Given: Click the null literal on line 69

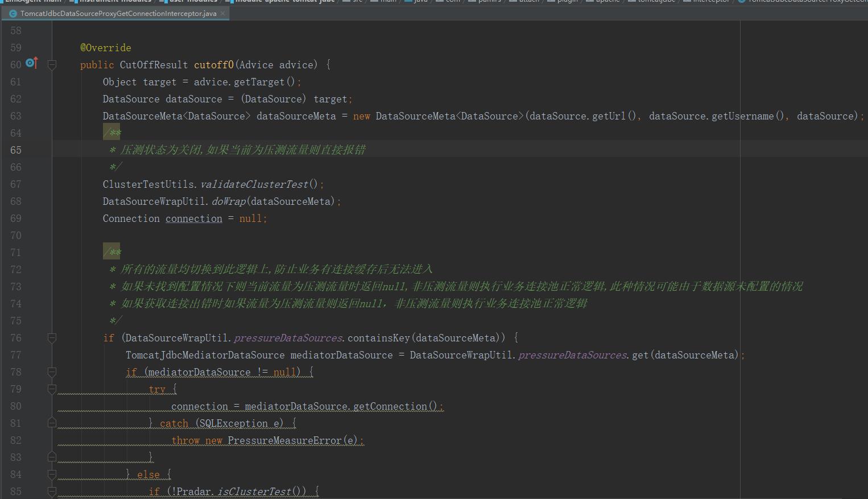Looking at the screenshot, I should 251,218.
